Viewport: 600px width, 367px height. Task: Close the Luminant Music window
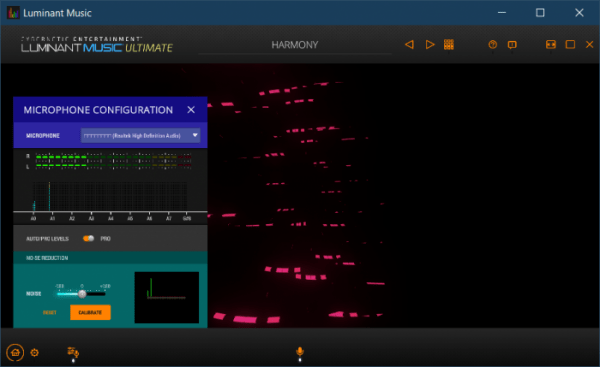pos(579,13)
